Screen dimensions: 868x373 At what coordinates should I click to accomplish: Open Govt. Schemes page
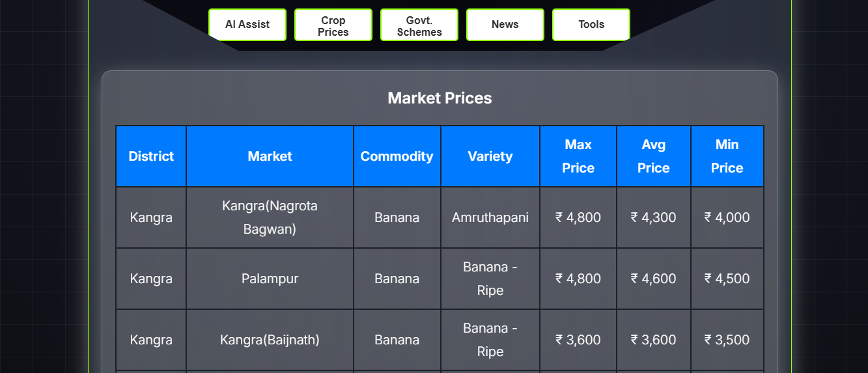[x=419, y=25]
